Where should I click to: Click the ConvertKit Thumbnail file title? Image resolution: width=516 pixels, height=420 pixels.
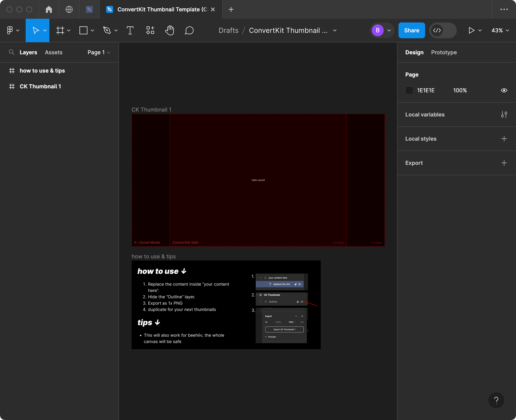288,30
